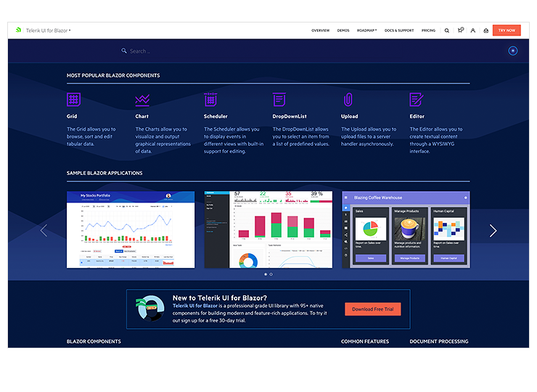Open the dashboard bar chart sample thumbnail
537x392 pixels.
pos(268,229)
